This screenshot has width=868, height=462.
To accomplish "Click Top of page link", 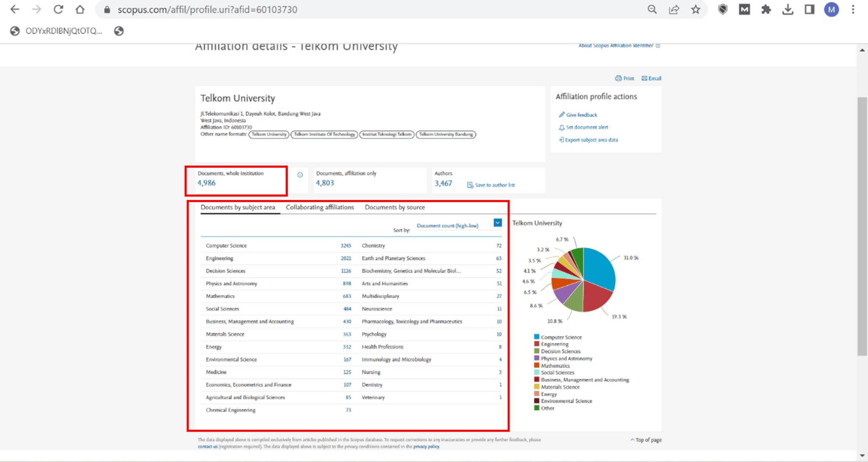I will click(x=648, y=440).
